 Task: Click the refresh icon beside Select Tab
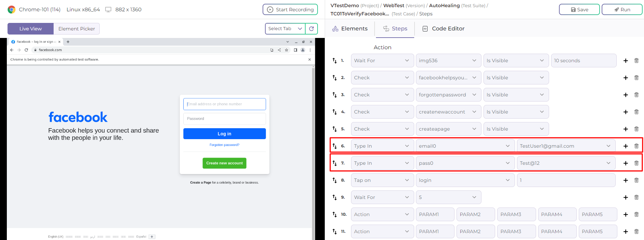311,29
